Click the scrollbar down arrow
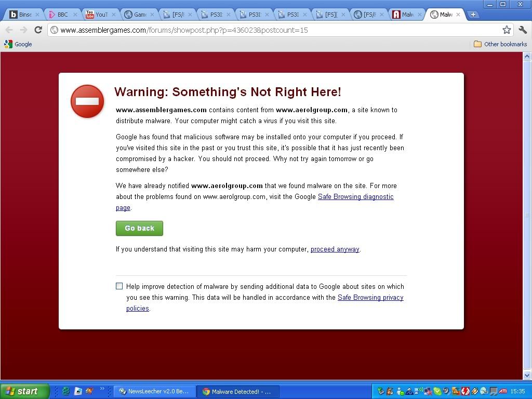532x399 pixels. click(527, 375)
